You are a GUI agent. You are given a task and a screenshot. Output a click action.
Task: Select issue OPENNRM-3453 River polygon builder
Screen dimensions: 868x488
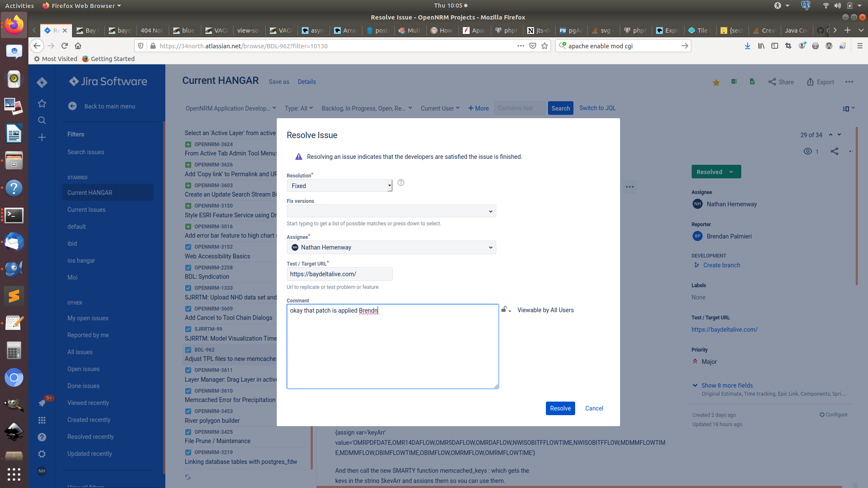coord(231,416)
